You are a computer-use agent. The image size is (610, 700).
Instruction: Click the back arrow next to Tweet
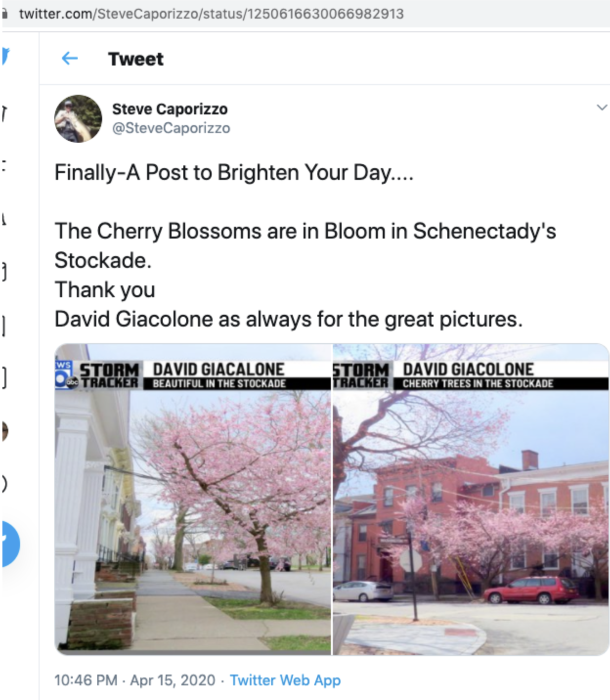(x=70, y=59)
